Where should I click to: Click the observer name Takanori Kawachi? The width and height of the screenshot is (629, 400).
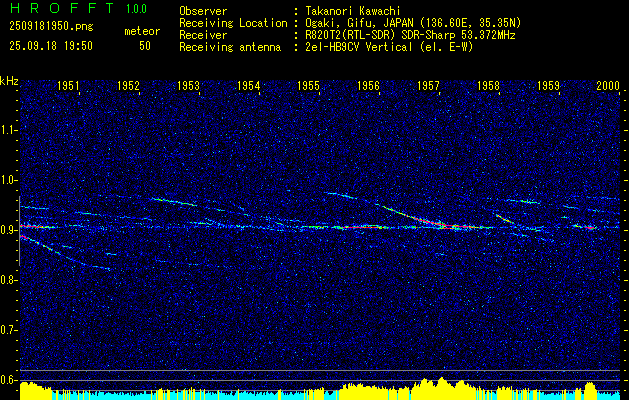[353, 11]
